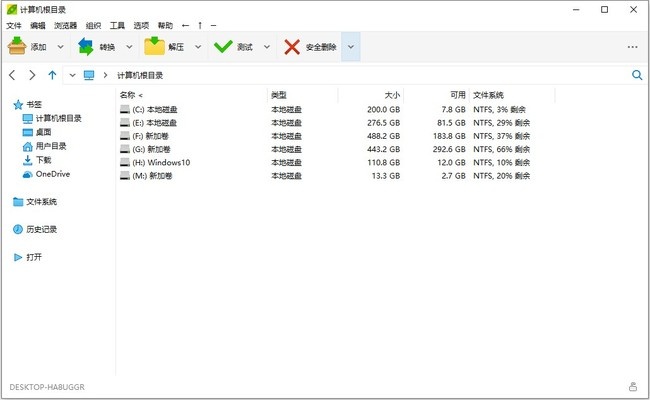The width and height of the screenshot is (650, 400).
Task: Click the 测试 (Test) green checkmark icon
Action: 224,46
